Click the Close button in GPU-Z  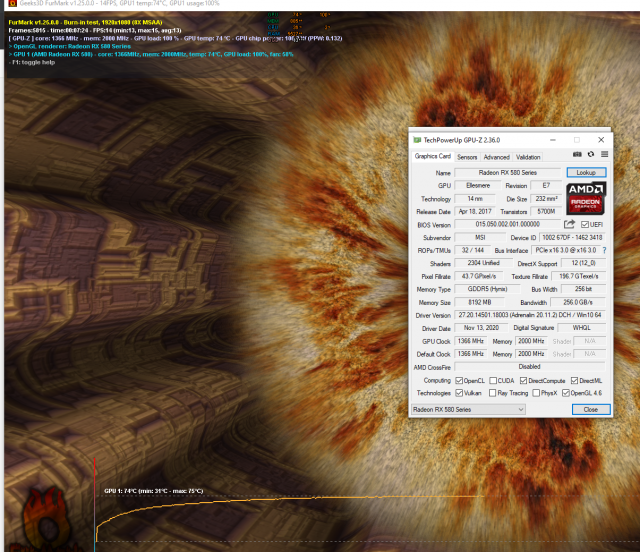(x=591, y=409)
